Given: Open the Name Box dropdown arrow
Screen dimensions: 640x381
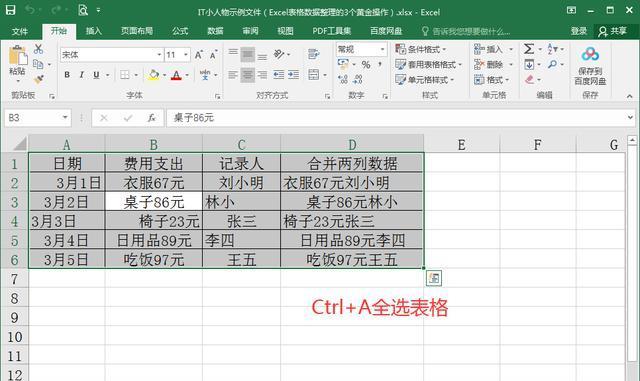Looking at the screenshot, I should coord(65,118).
